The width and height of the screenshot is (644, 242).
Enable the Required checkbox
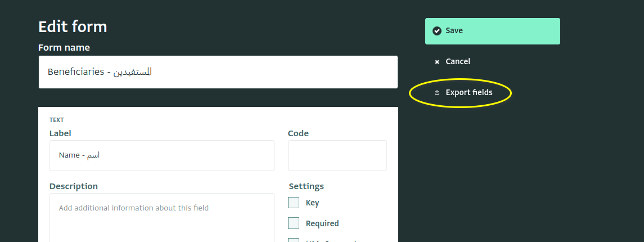[294, 223]
